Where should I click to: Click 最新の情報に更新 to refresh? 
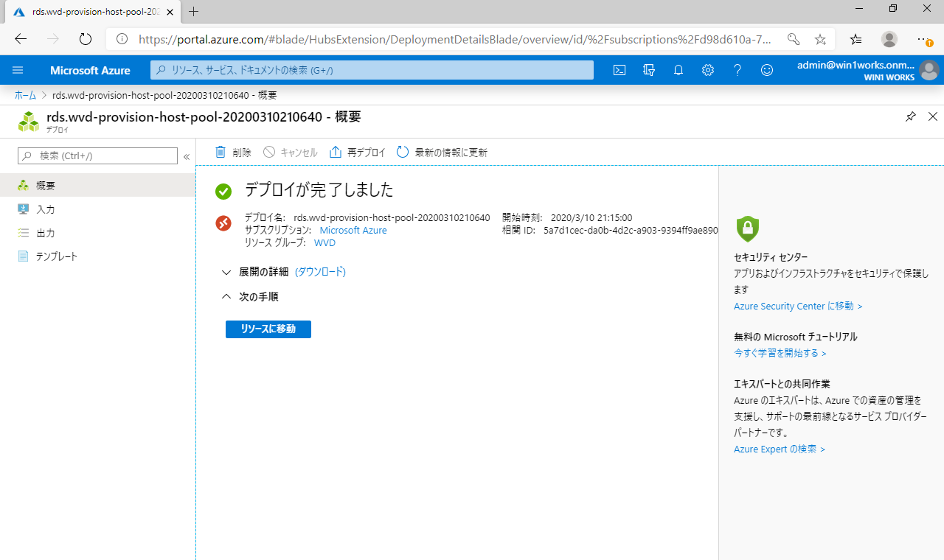(442, 153)
